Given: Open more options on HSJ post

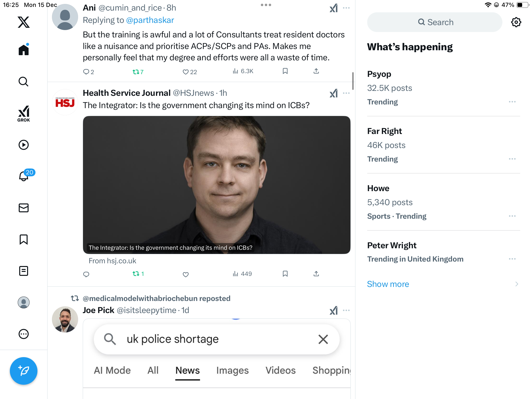Looking at the screenshot, I should [346, 93].
